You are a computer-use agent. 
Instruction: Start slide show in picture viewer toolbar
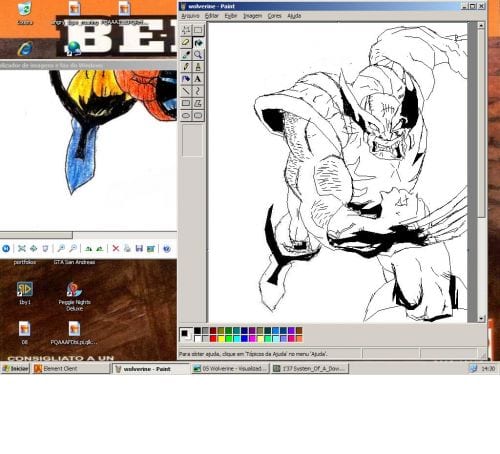coord(45,248)
